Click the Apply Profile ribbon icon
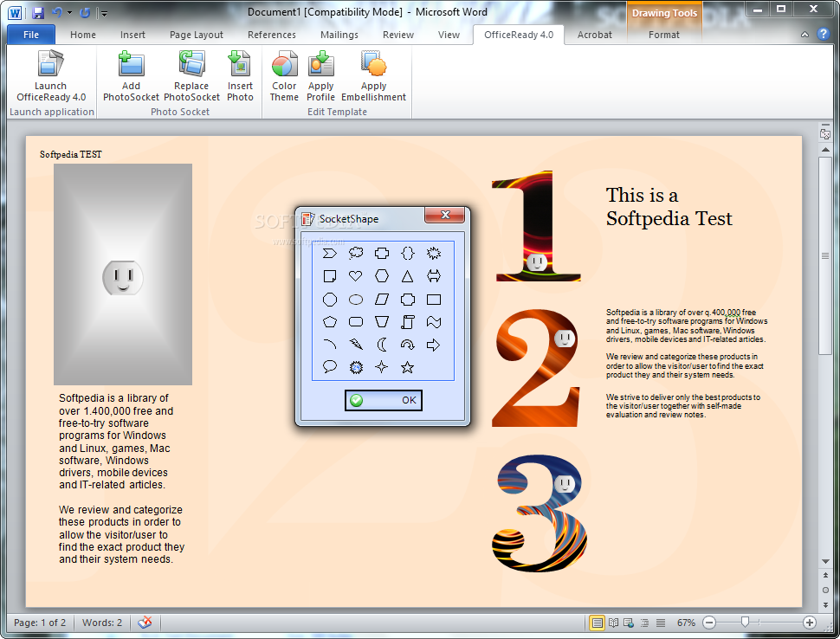The height and width of the screenshot is (639, 840). point(321,64)
